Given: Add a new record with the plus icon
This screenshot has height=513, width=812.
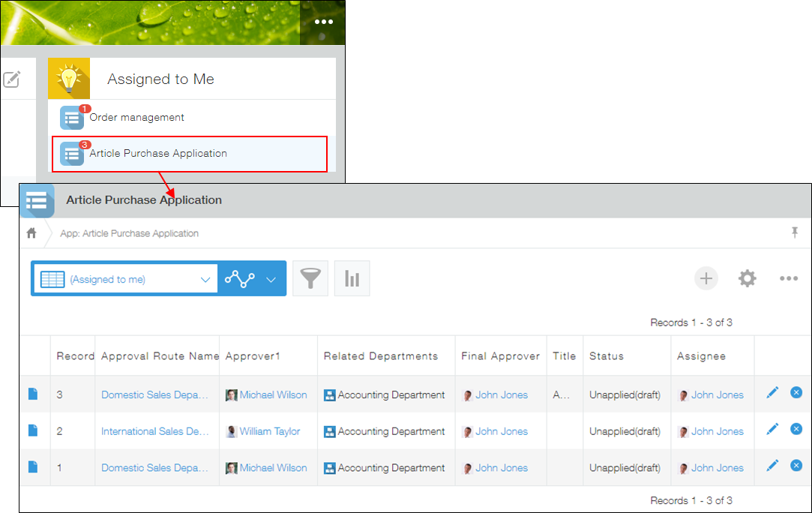Looking at the screenshot, I should click(706, 278).
